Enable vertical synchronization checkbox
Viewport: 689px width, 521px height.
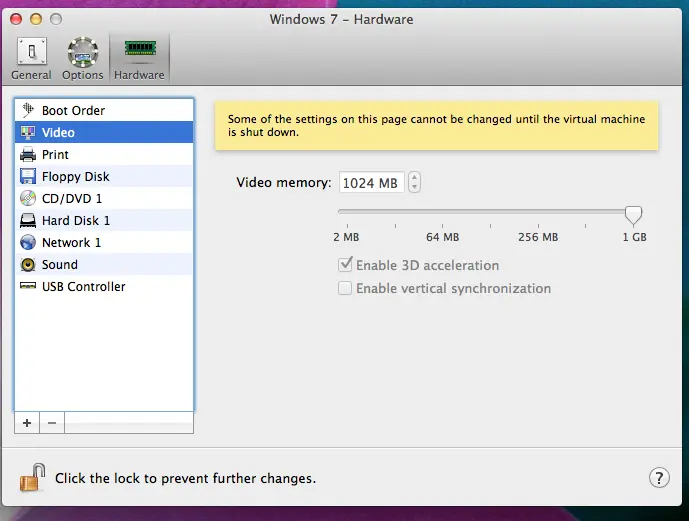tap(346, 288)
